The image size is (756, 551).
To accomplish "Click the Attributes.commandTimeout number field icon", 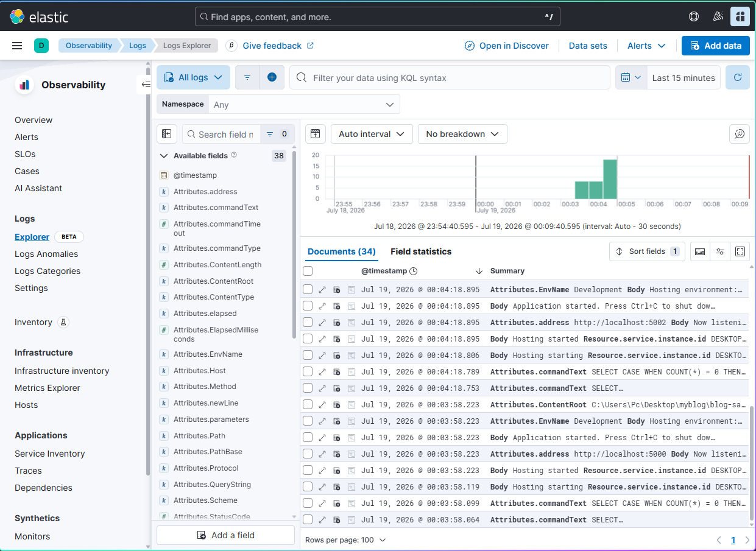I will coord(163,224).
